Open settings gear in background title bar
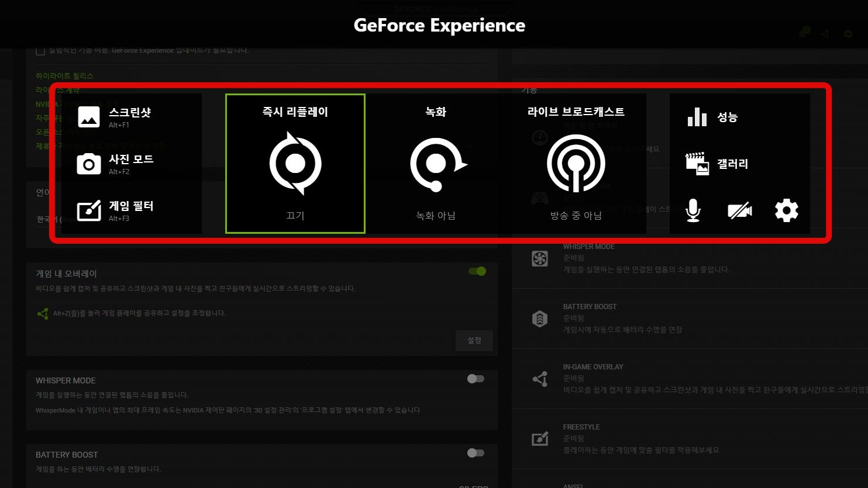 tap(848, 34)
